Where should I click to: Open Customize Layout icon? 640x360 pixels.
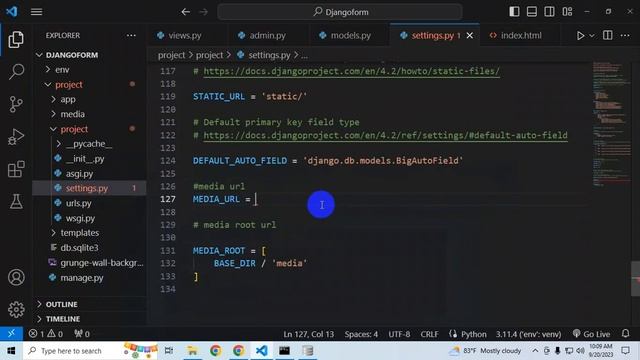tap(567, 11)
